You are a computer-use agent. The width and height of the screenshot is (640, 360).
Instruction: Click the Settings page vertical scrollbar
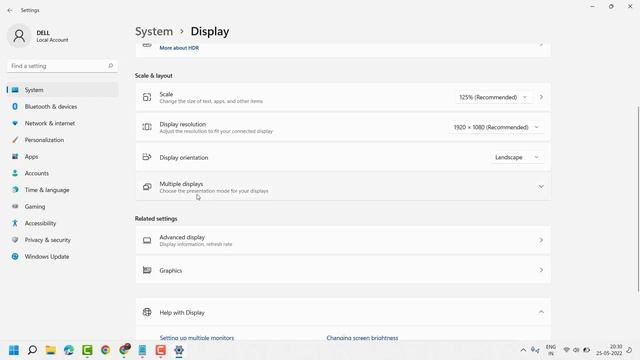pyautogui.click(x=638, y=199)
